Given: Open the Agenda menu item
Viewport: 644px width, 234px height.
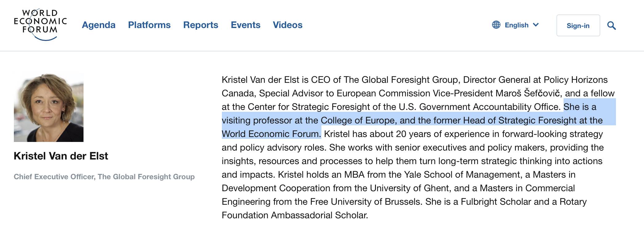Looking at the screenshot, I should tap(99, 25).
